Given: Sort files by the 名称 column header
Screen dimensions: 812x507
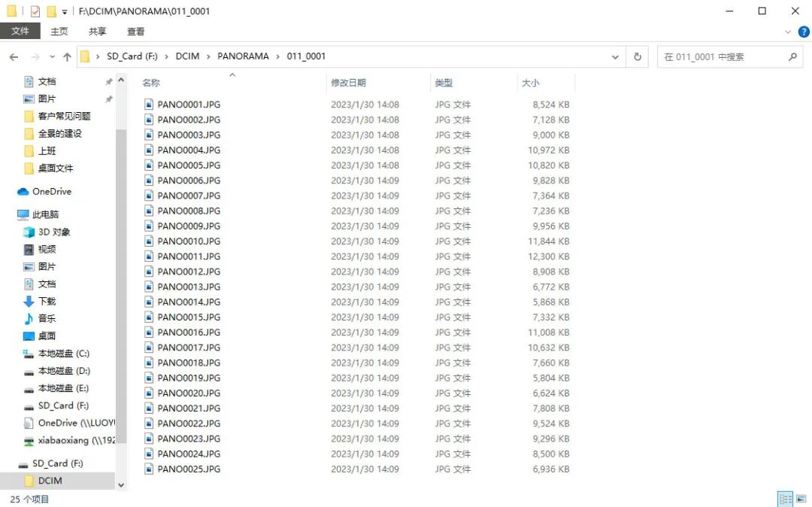Looking at the screenshot, I should coord(151,83).
